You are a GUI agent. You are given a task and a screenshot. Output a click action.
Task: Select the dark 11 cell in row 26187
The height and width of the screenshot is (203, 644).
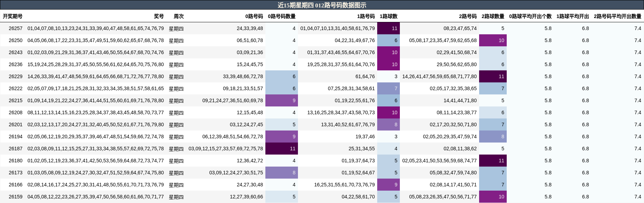282,149
